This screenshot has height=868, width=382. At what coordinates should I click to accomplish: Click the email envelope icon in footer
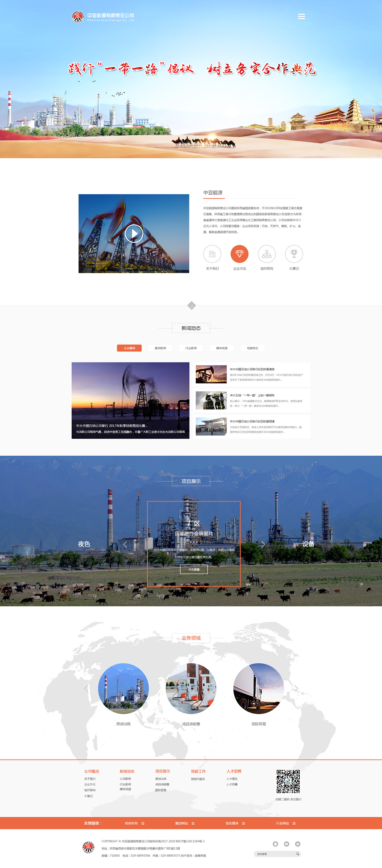286,844
